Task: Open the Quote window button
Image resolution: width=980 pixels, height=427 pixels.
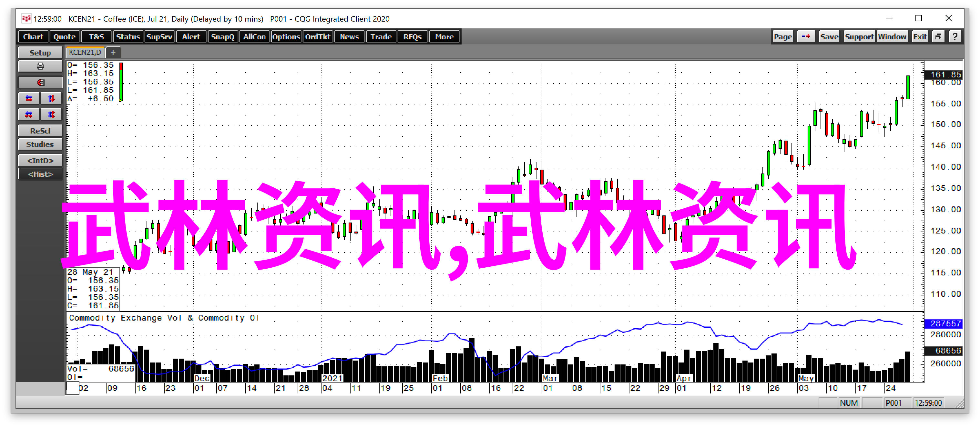Action: point(64,37)
